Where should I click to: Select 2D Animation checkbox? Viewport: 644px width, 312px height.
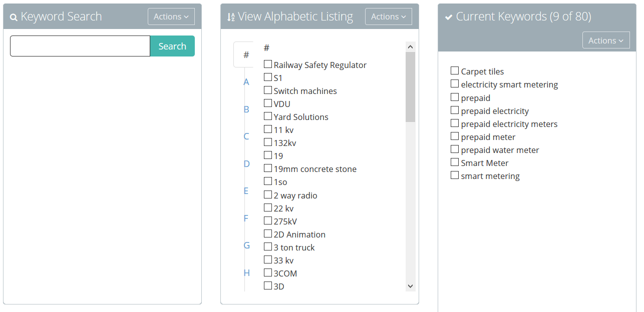tap(268, 234)
